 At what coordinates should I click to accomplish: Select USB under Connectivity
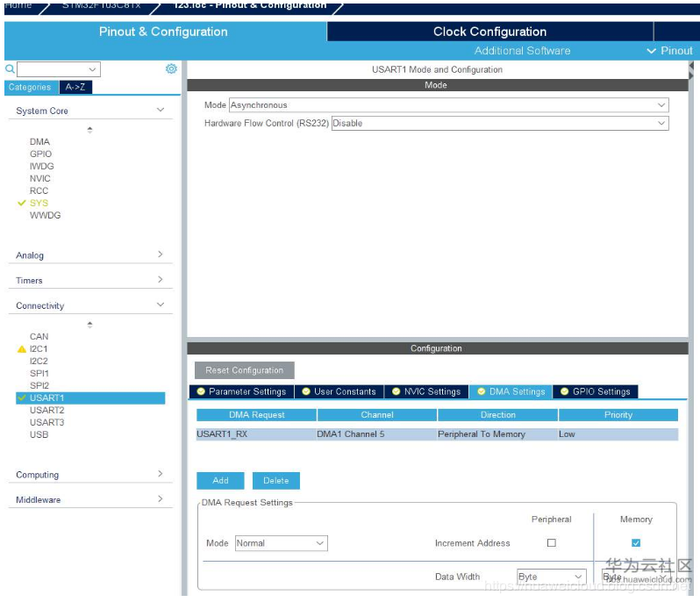click(39, 434)
